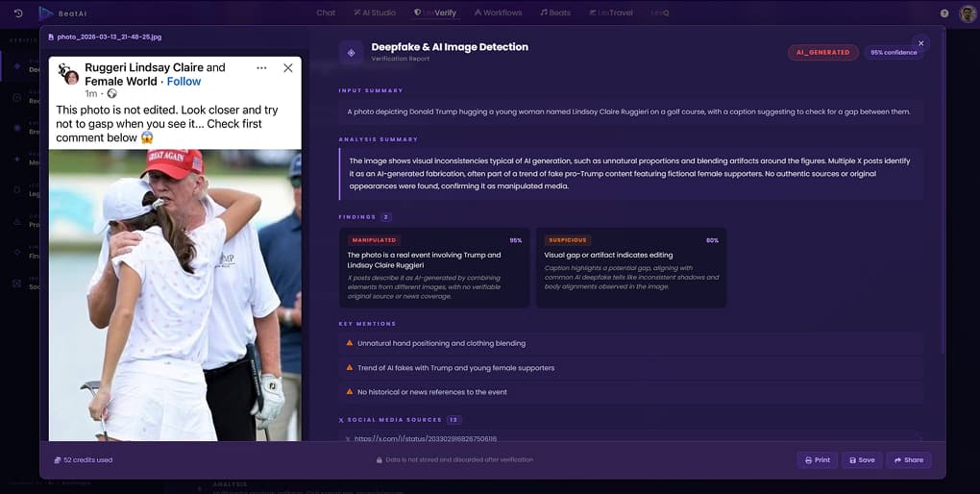The image size is (980, 494).
Task: Print the verification report
Action: 817,459
